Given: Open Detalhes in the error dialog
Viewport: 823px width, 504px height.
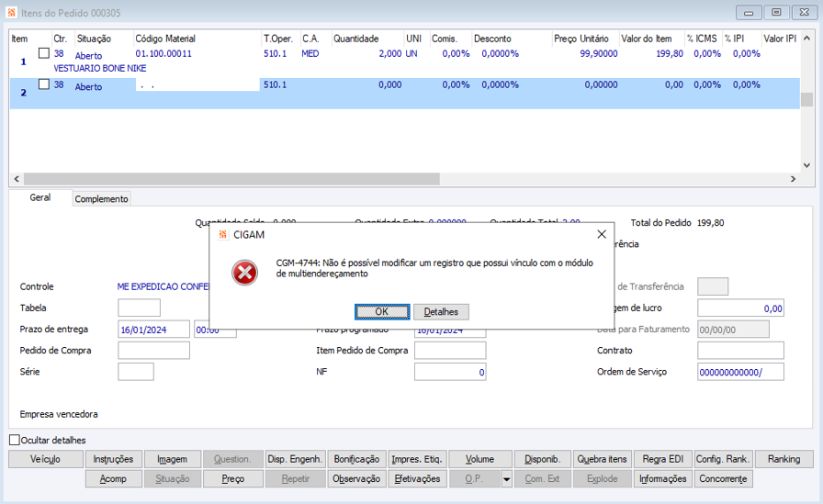Looking at the screenshot, I should (441, 311).
